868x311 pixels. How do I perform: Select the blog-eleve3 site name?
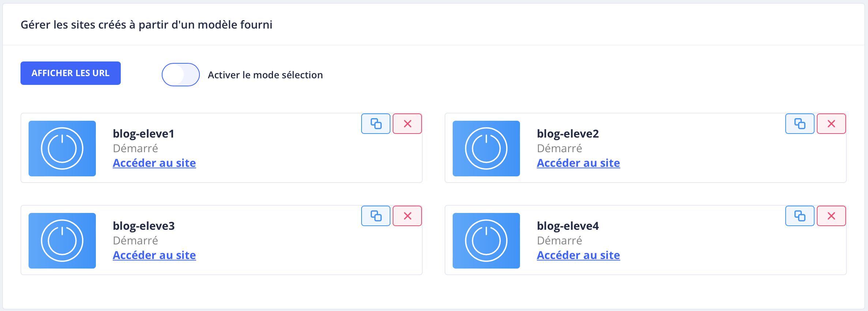click(144, 226)
